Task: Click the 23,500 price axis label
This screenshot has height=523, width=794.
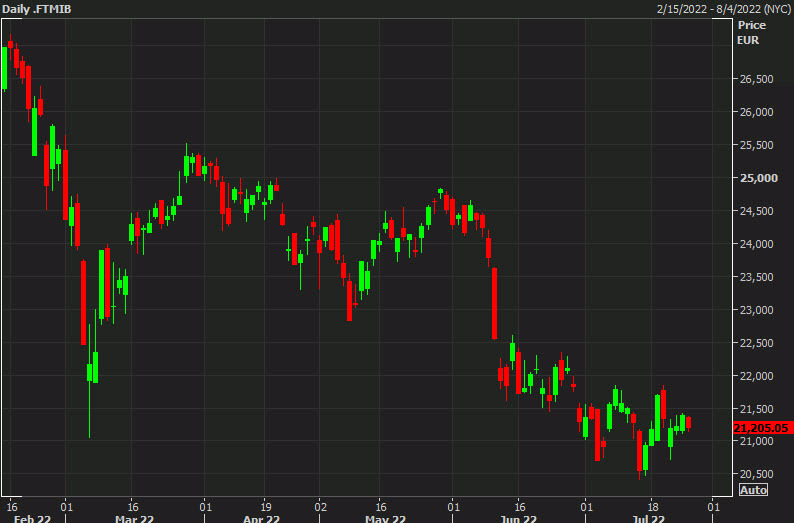Action: click(757, 277)
